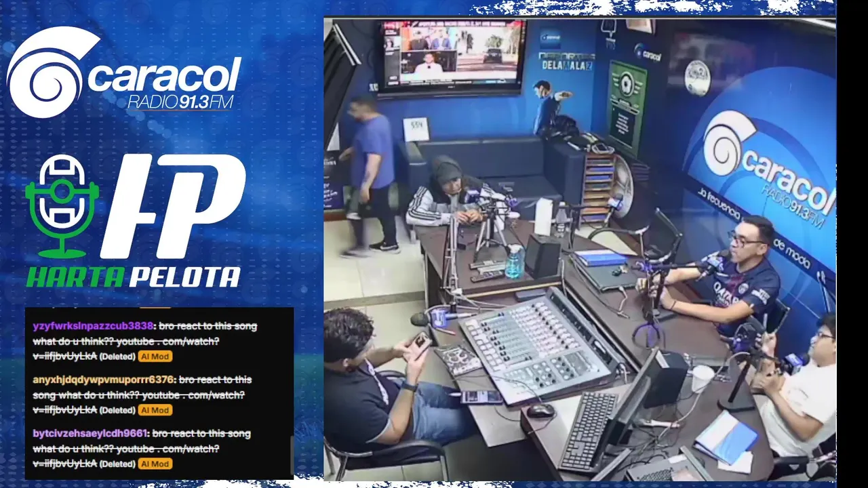
Task: Click the HARTA PELOTA title text
Action: [134, 277]
